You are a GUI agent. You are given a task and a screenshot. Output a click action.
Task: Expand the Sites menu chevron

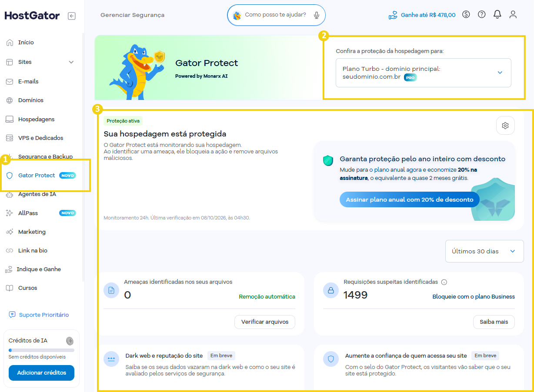pos(71,62)
